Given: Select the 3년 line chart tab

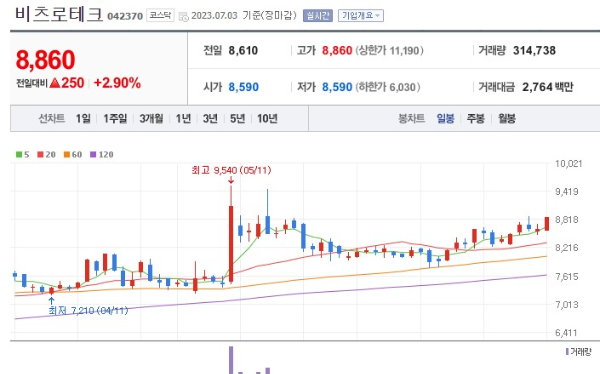Looking at the screenshot, I should point(210,119).
